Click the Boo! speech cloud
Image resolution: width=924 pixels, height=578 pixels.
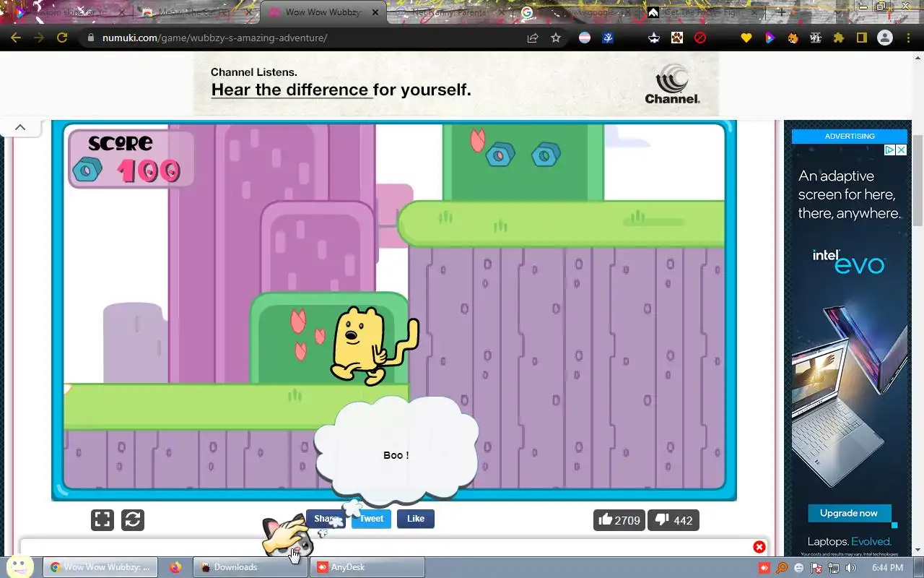pos(396,452)
